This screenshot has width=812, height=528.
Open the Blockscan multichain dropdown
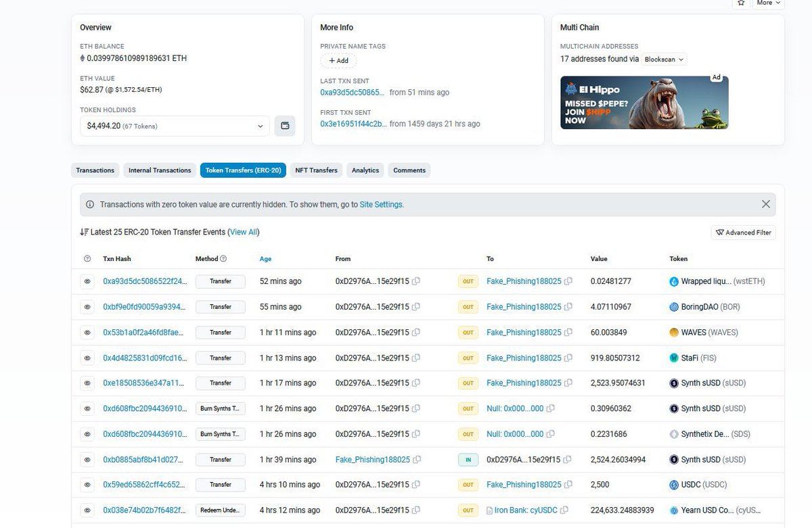pos(663,59)
